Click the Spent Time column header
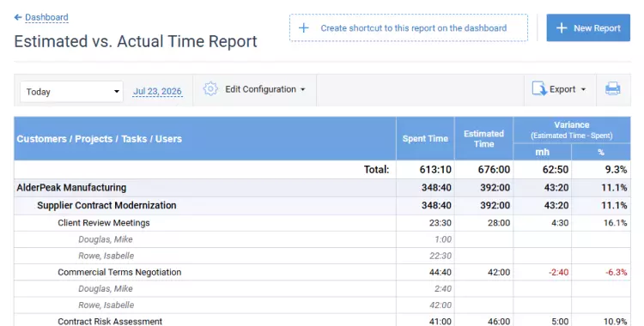Viewport: 644px width, 326px height. (x=425, y=139)
